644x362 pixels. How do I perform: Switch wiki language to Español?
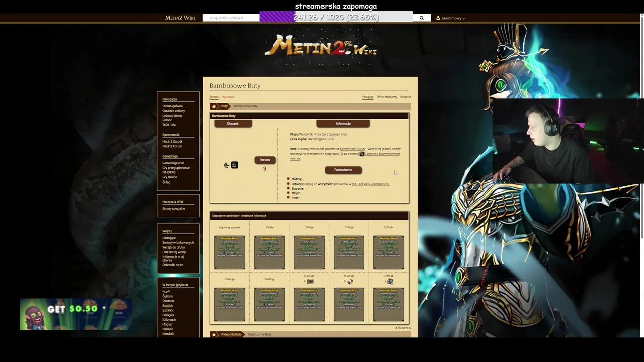click(x=168, y=310)
